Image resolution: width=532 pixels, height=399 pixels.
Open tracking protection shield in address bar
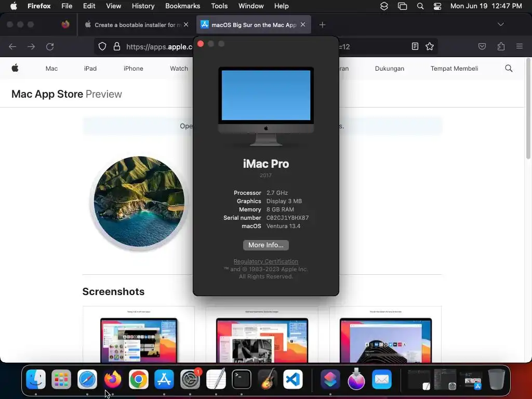point(102,46)
